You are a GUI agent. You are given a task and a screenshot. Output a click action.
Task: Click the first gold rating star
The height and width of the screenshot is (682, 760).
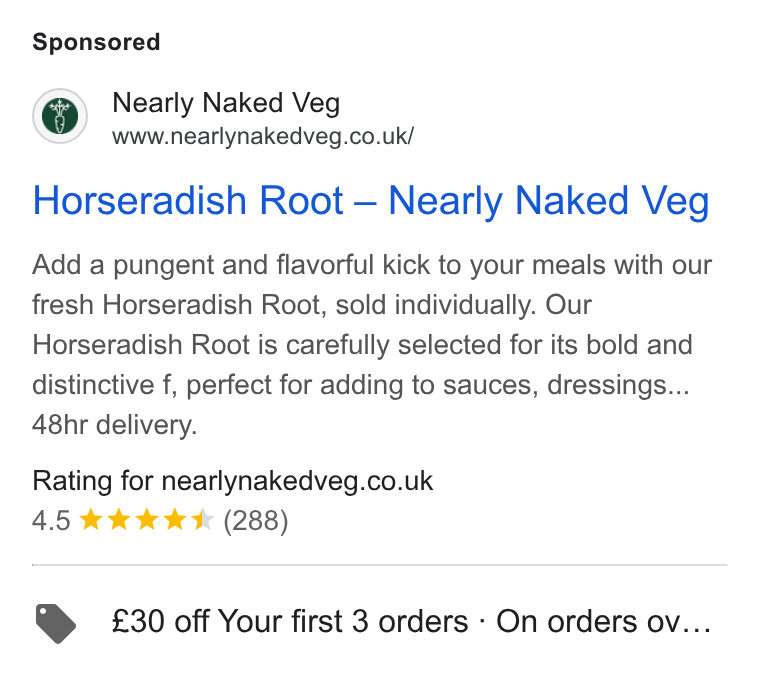click(91, 520)
